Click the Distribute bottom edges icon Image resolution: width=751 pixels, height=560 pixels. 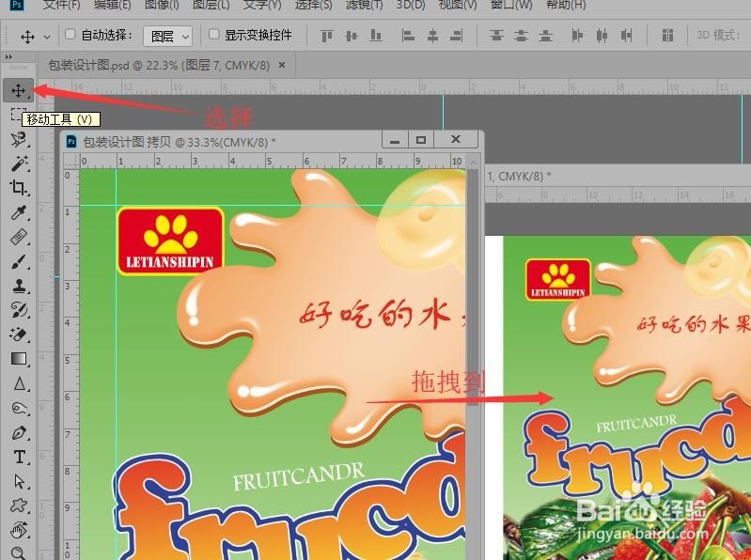pyautogui.click(x=545, y=36)
